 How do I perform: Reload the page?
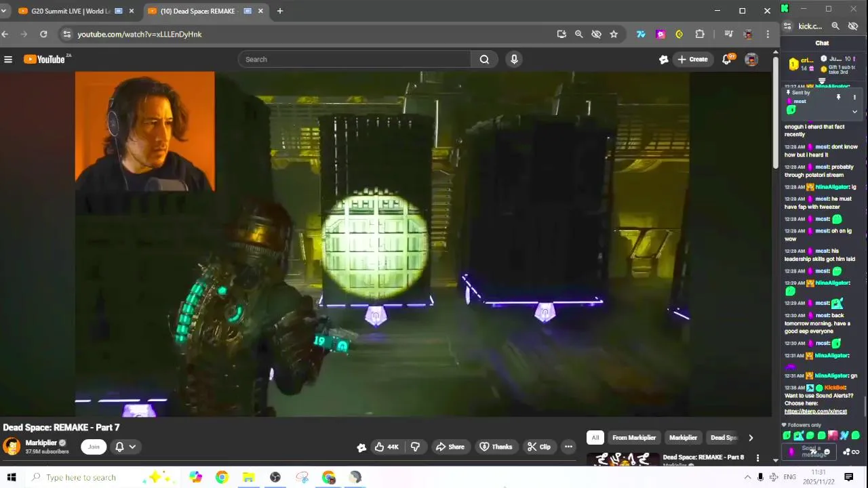[43, 34]
